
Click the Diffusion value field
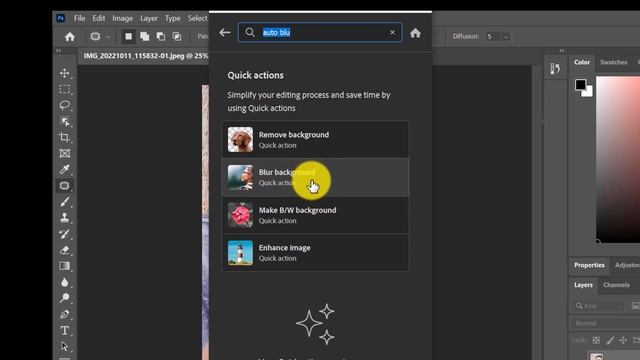(492, 37)
